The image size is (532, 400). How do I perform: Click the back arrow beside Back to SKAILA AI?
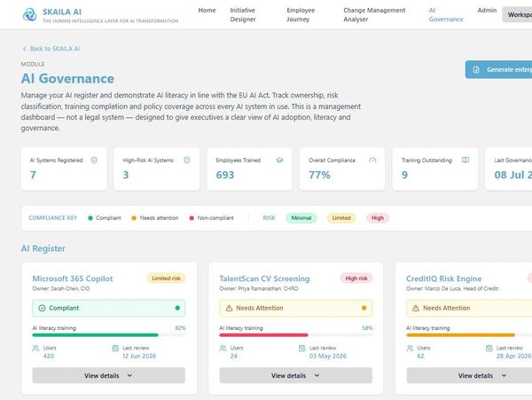pos(25,49)
